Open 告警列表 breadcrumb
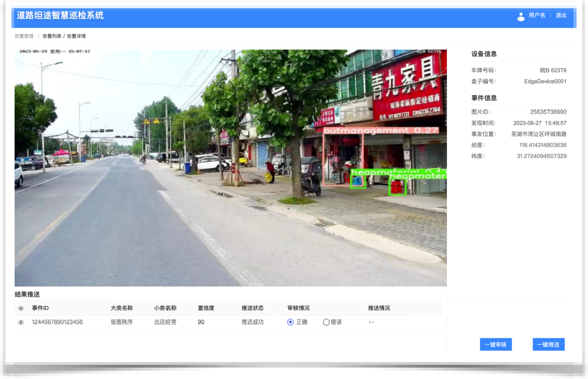Viewport: 588px width, 379px height. point(52,36)
